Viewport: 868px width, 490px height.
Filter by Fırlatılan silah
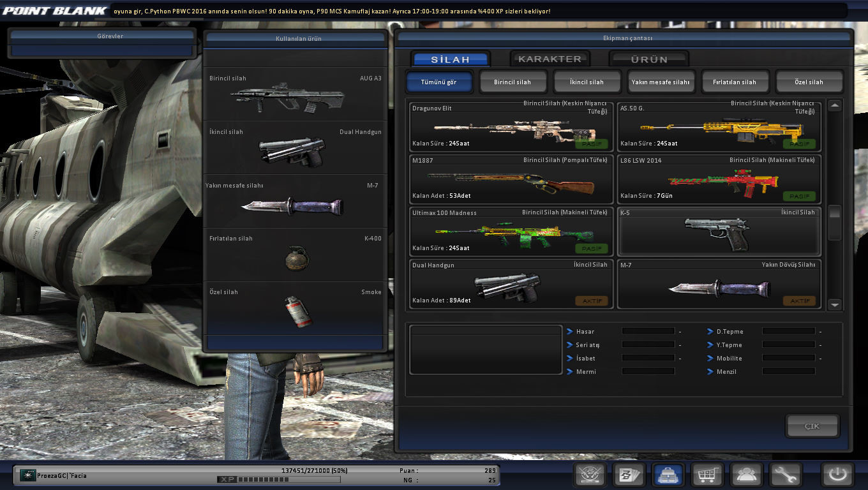[735, 82]
